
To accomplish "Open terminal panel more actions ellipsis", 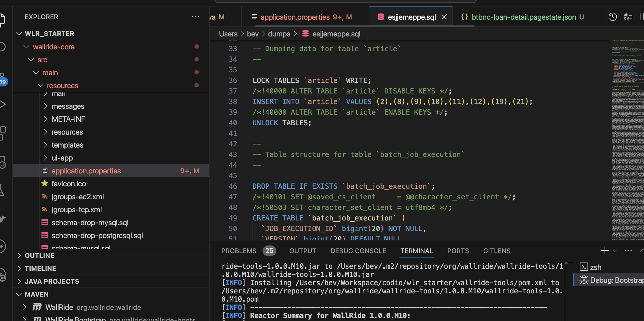I will tap(628, 251).
